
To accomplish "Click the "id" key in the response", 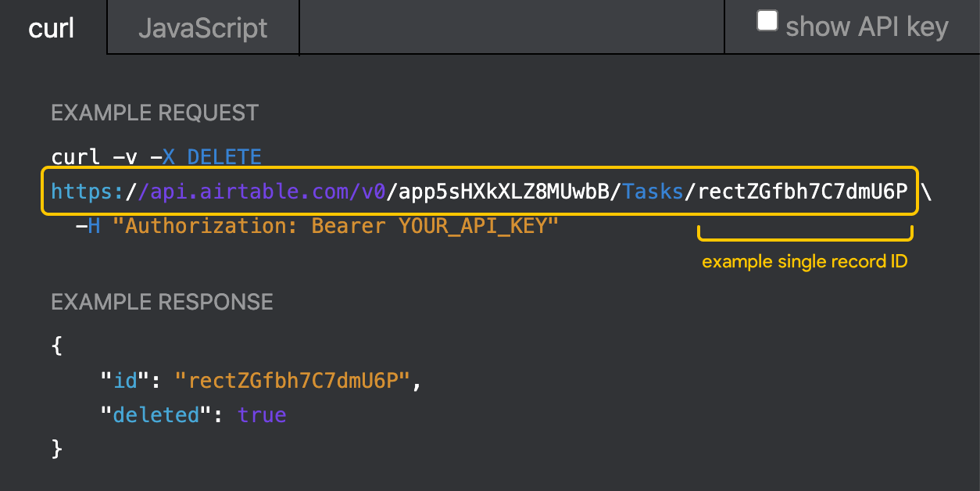I will [x=125, y=381].
